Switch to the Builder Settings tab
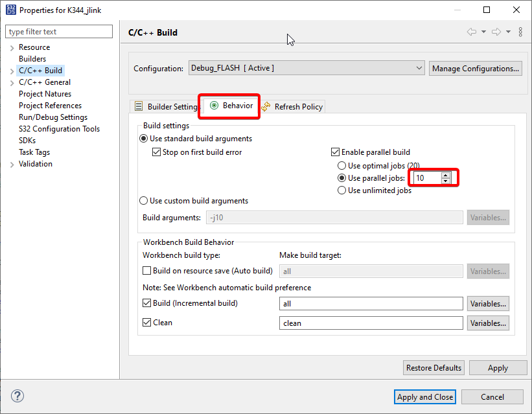This screenshot has height=414, width=532. (x=166, y=107)
